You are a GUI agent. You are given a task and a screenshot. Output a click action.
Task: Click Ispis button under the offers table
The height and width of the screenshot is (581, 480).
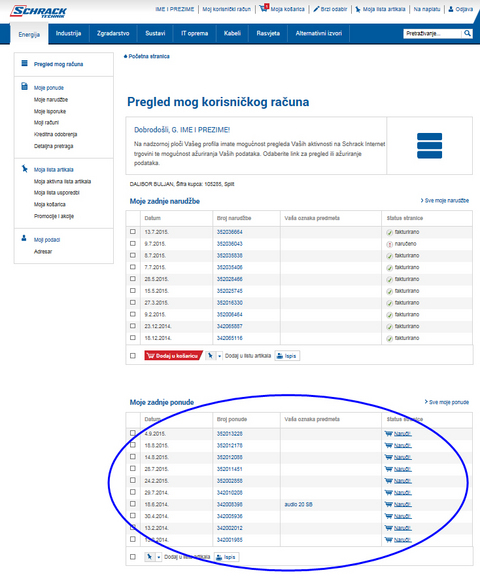[226, 557]
